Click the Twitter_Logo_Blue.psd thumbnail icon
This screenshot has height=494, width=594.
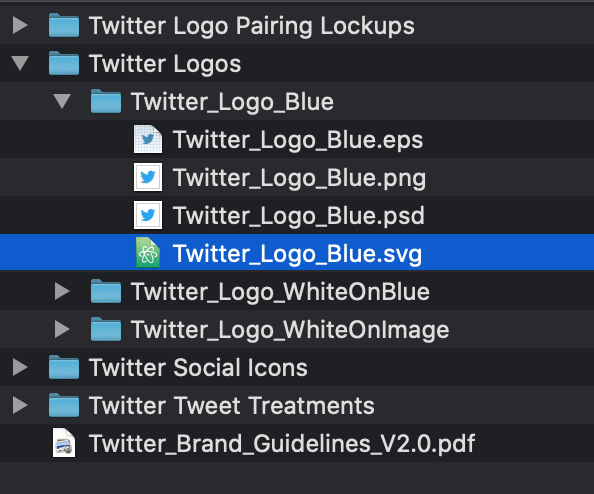point(148,215)
